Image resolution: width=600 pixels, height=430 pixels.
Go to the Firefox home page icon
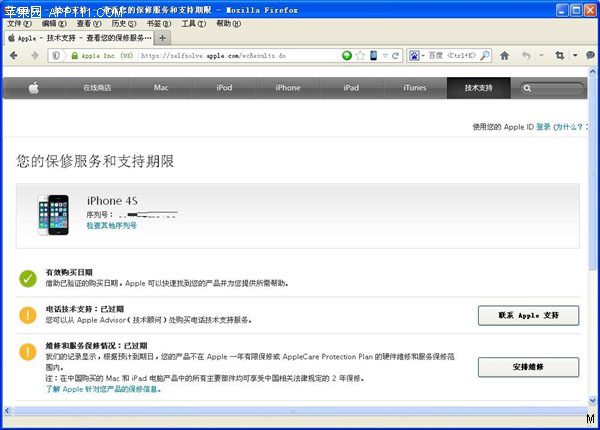(x=505, y=55)
